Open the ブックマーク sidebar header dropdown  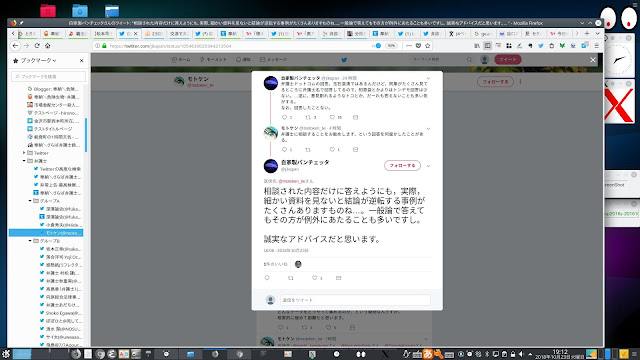(38, 60)
